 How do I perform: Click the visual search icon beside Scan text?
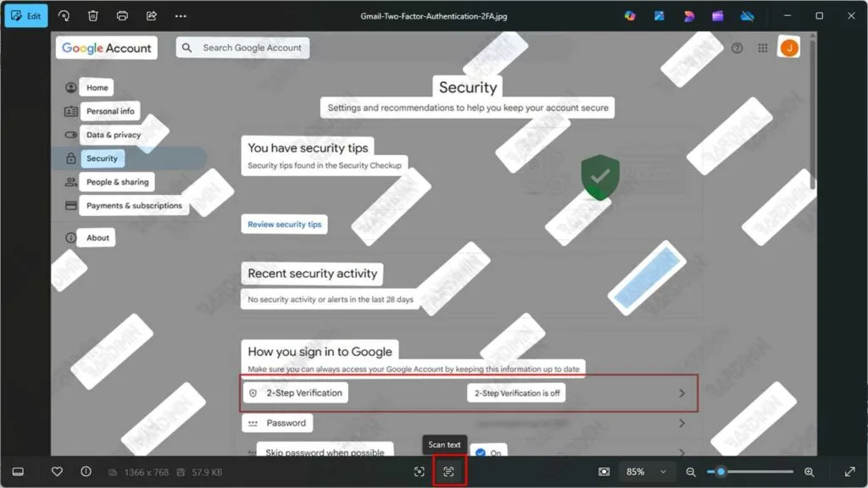(419, 472)
